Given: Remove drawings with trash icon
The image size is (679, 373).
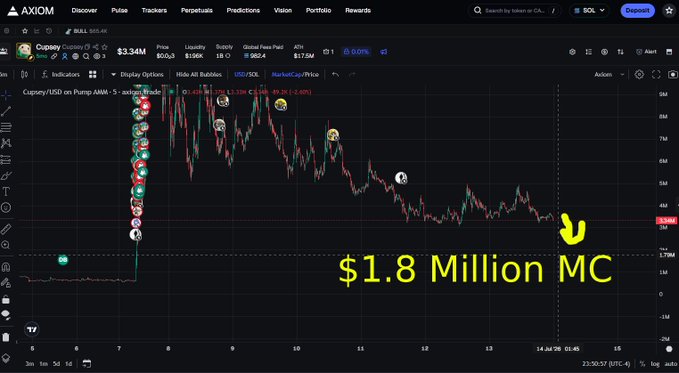Looking at the screenshot, I should point(6,337).
